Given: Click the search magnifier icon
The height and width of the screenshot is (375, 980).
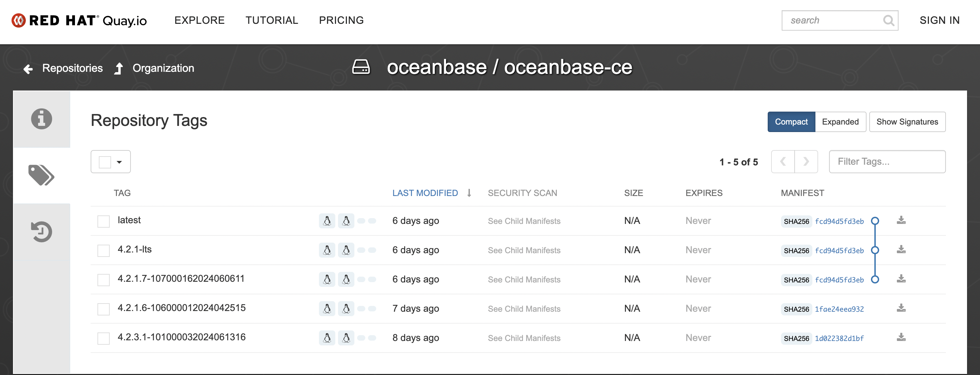Looking at the screenshot, I should pos(888,20).
